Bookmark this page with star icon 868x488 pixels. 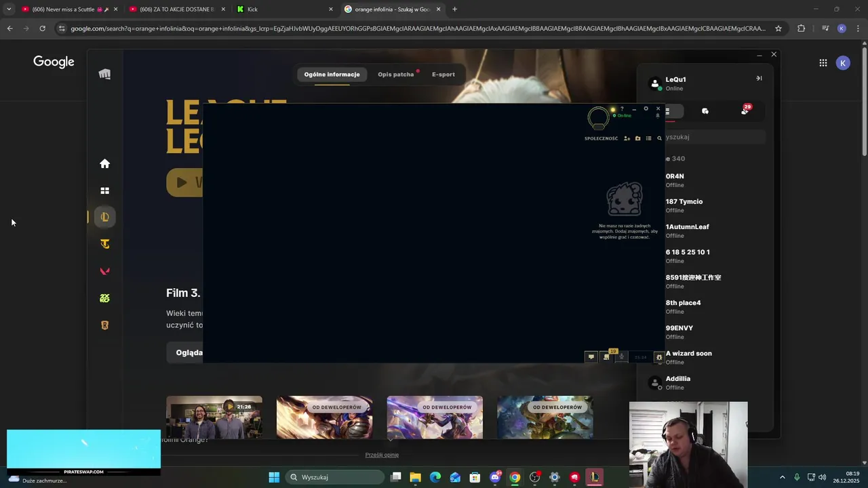(x=778, y=28)
